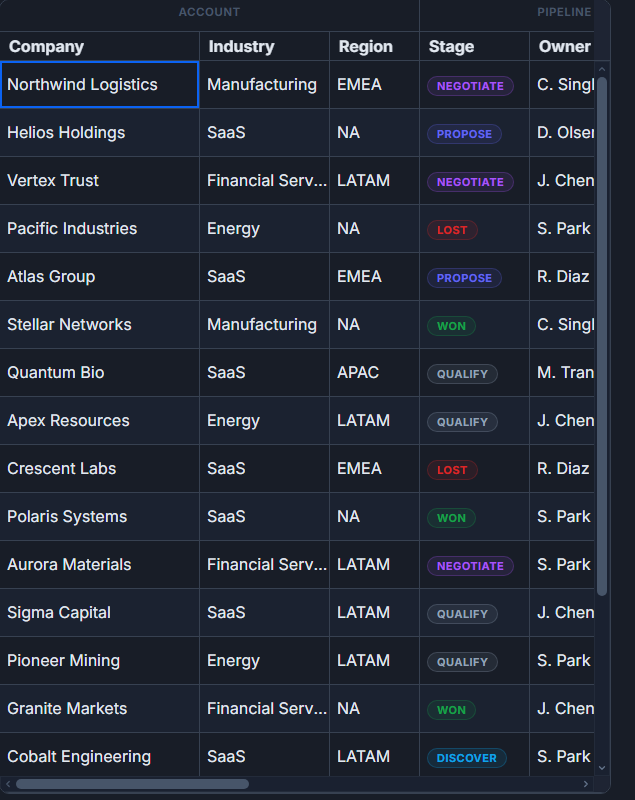Click PROPOSE badge in Helios Holdings row
The width and height of the screenshot is (635, 800).
[x=464, y=134]
